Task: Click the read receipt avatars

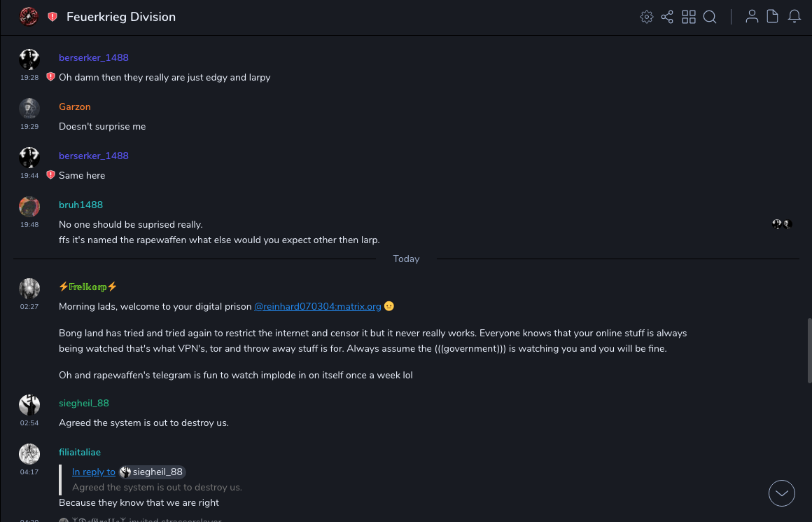Action: pyautogui.click(x=782, y=224)
